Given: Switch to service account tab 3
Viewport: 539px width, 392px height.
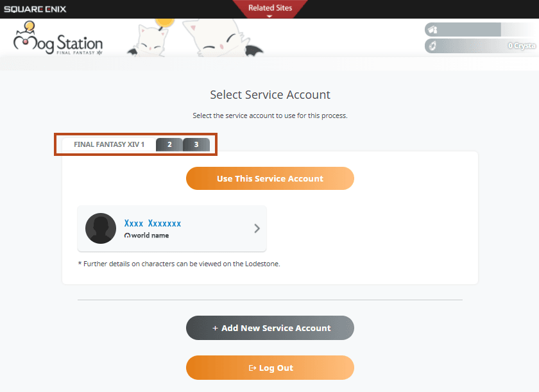Looking at the screenshot, I should coord(196,145).
